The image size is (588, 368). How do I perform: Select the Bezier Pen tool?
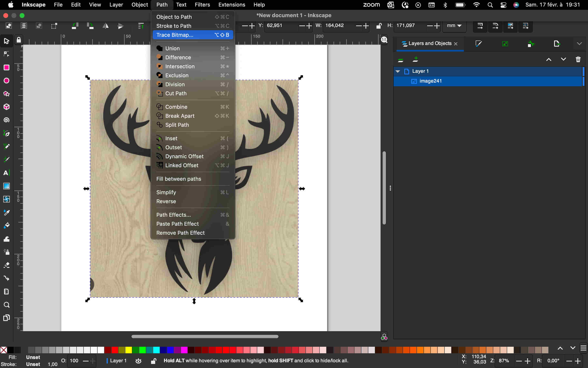tap(7, 133)
